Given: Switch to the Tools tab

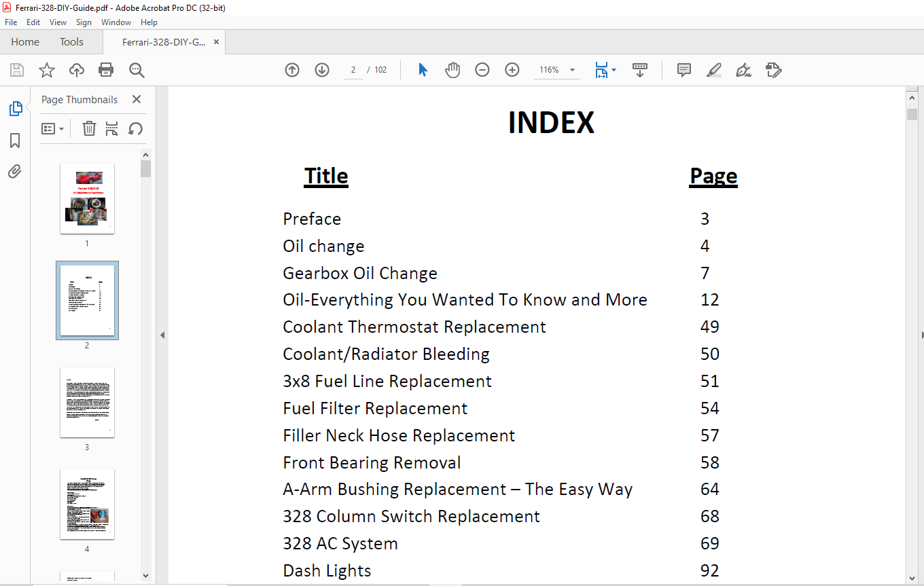Looking at the screenshot, I should [71, 42].
